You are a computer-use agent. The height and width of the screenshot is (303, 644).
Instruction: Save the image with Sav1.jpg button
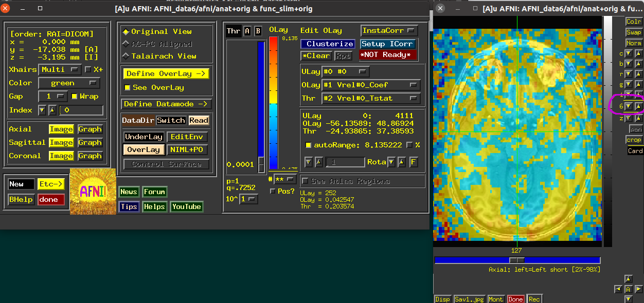click(469, 299)
